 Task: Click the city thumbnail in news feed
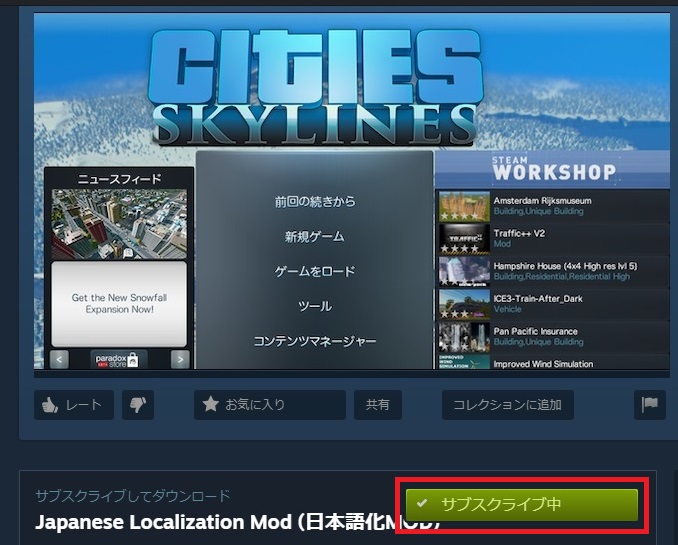point(119,224)
